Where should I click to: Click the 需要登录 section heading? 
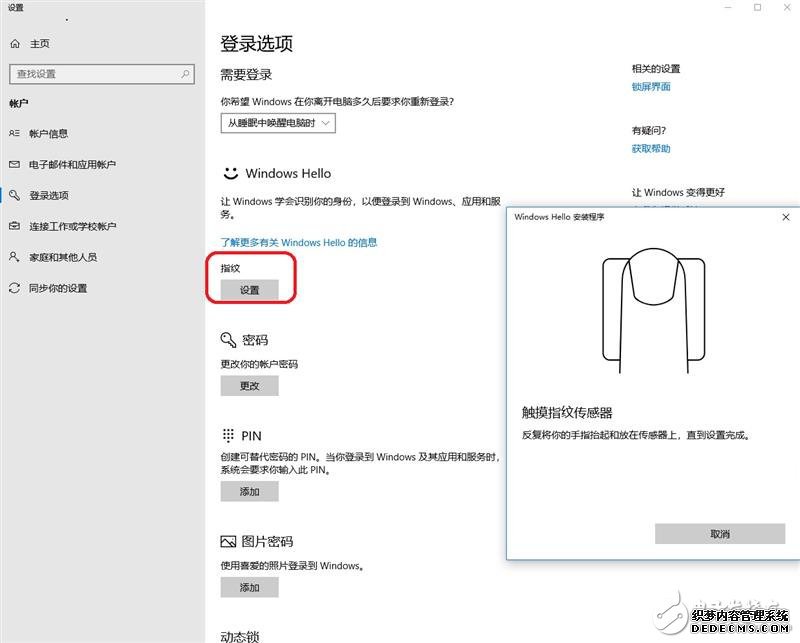point(246,75)
